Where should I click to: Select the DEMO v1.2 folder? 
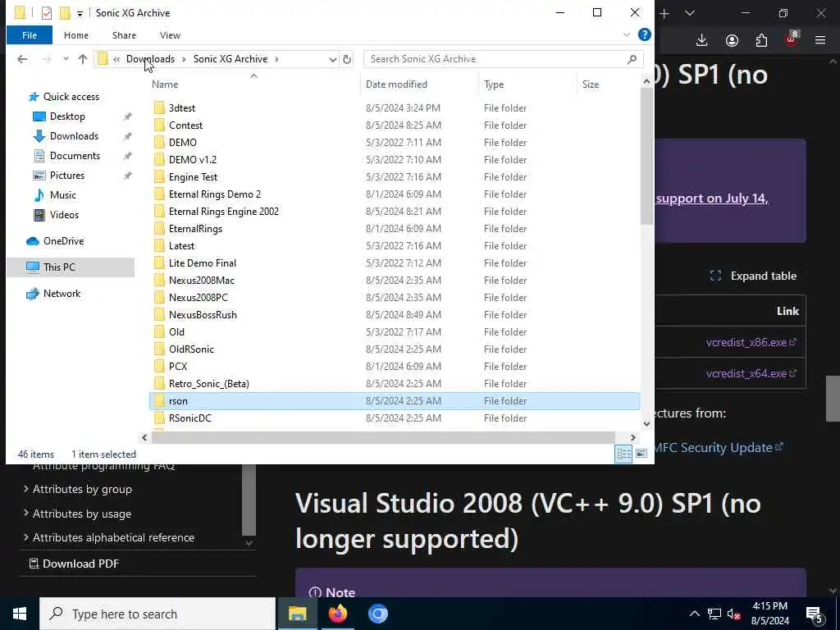click(x=192, y=160)
